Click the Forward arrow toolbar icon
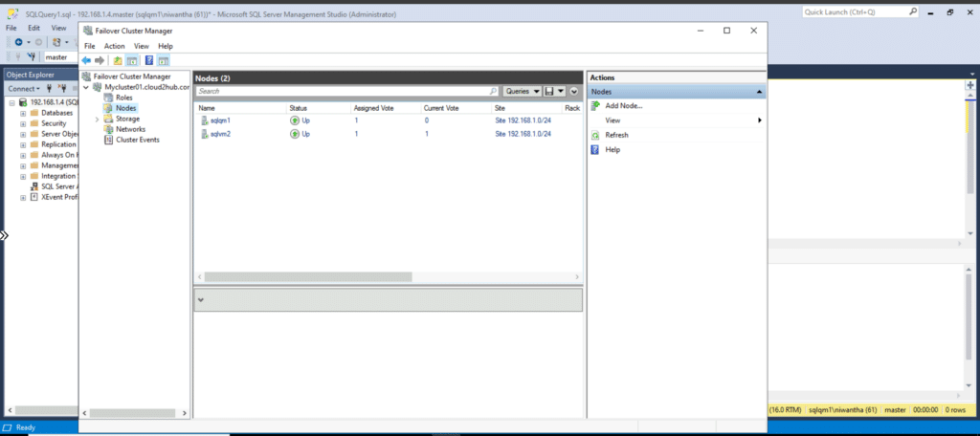This screenshot has width=980, height=436. pyautogui.click(x=100, y=60)
